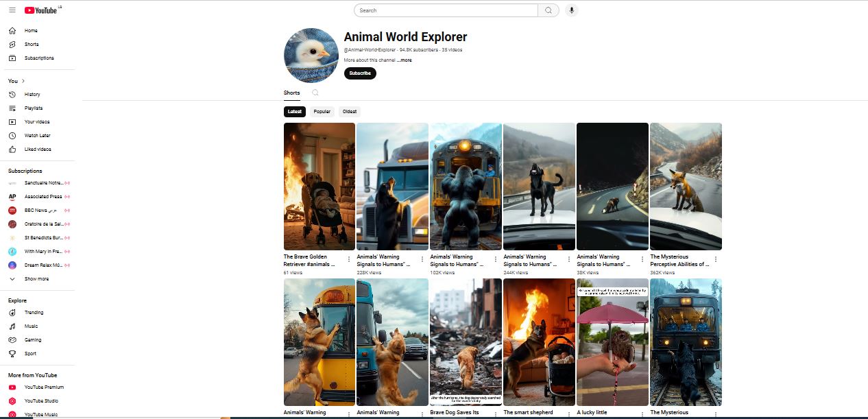868x419 pixels.
Task: Select the Latest sort filter
Action: (x=295, y=112)
